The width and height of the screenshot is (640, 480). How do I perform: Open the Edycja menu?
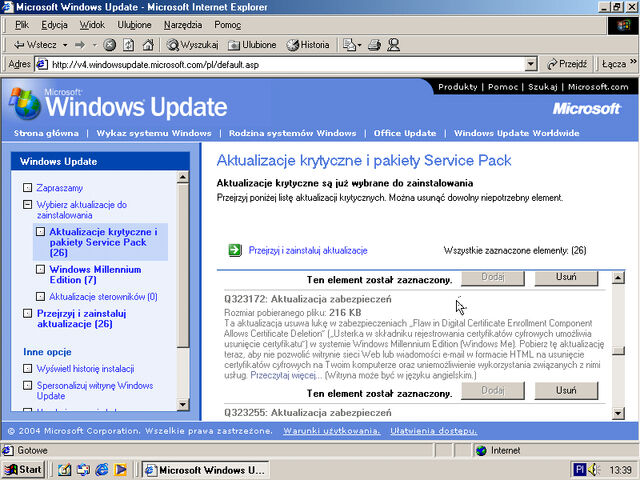(x=54, y=25)
